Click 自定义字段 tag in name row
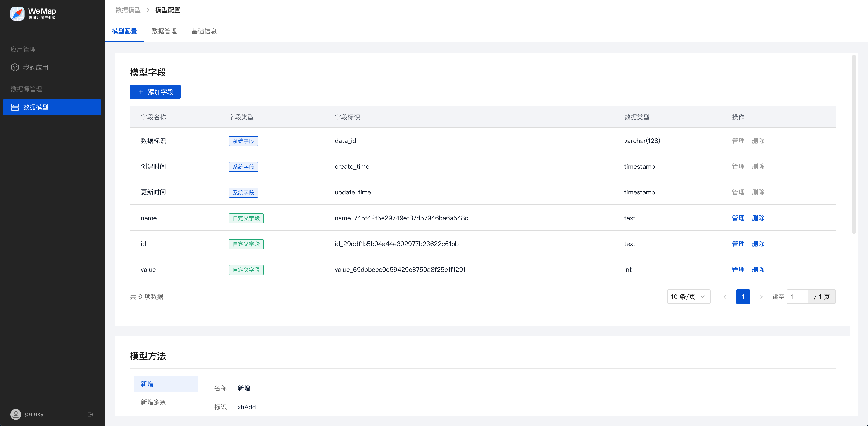 click(246, 219)
